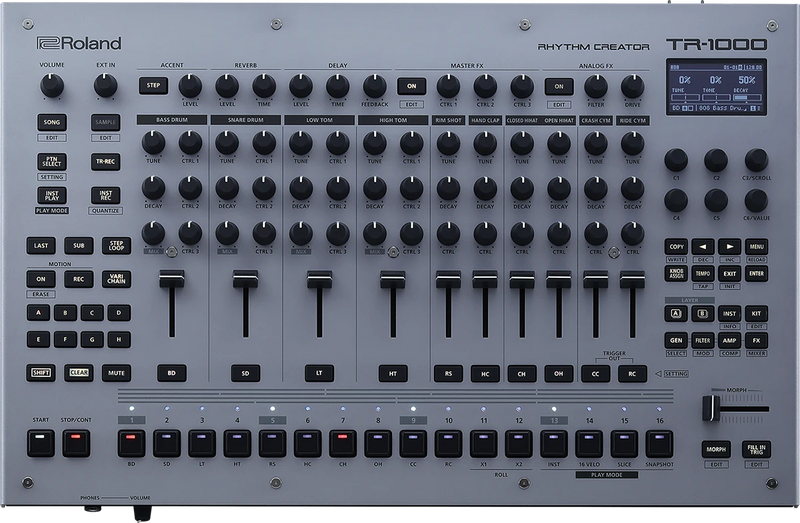Click the MORPH button
This screenshot has width=800, height=523.
[716, 450]
